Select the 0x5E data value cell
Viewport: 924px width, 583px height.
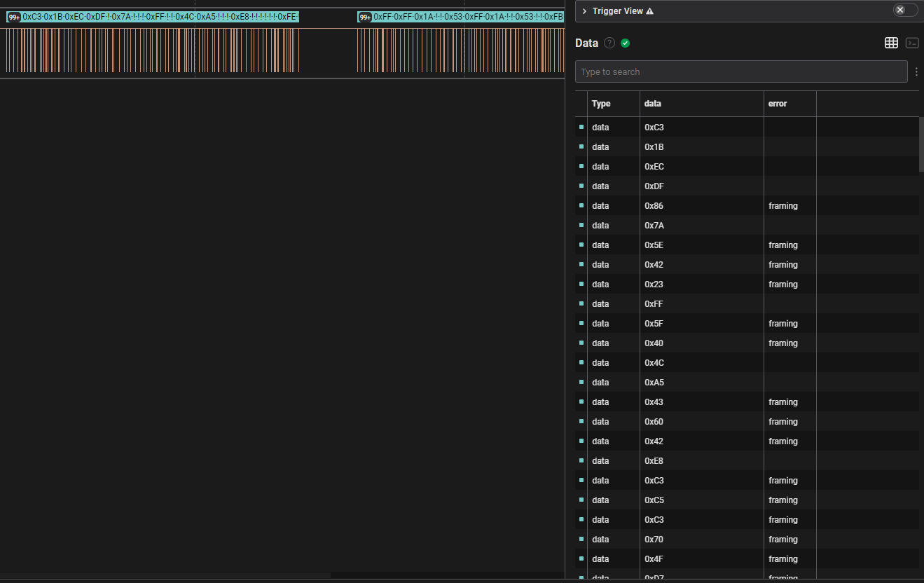(x=702, y=245)
